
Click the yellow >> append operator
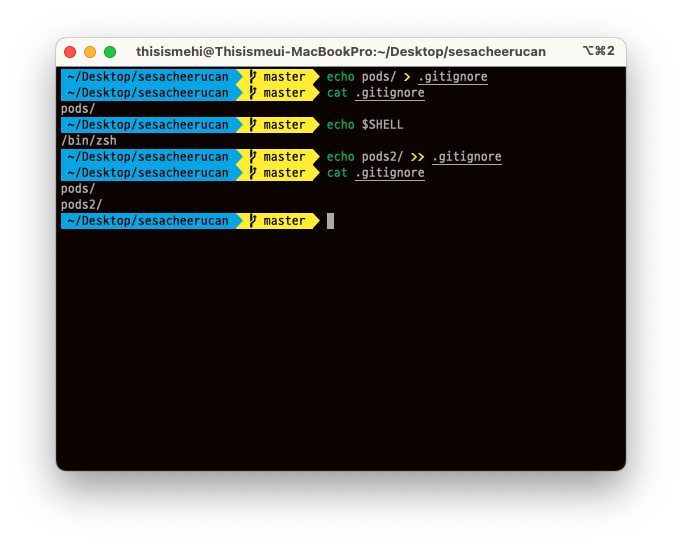(x=417, y=157)
